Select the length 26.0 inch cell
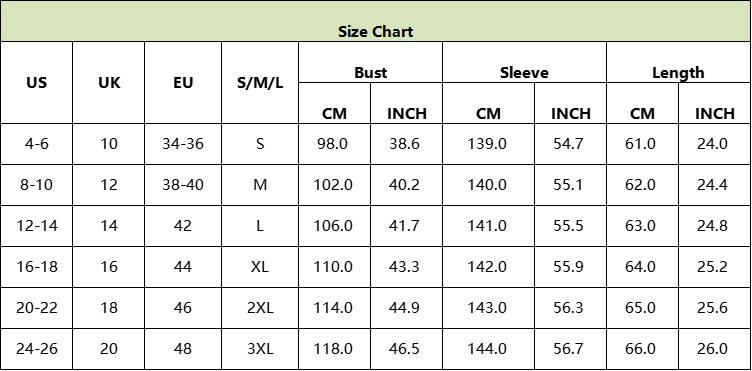Screen dimensions: 752x371 pos(715,349)
